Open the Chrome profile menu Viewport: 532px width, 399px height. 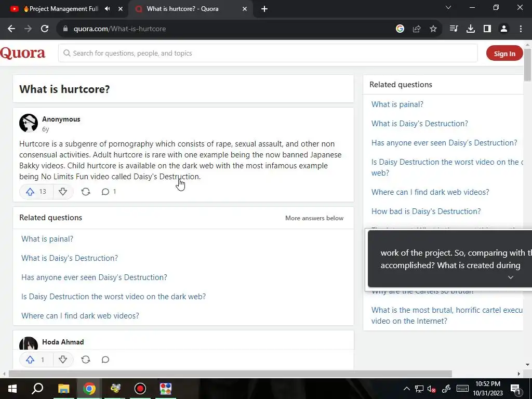(504, 29)
